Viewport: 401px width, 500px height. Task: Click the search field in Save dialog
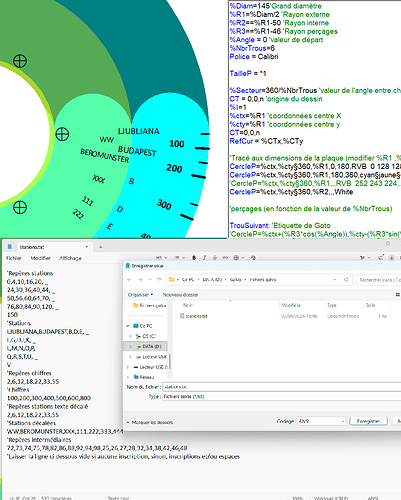(x=379, y=280)
